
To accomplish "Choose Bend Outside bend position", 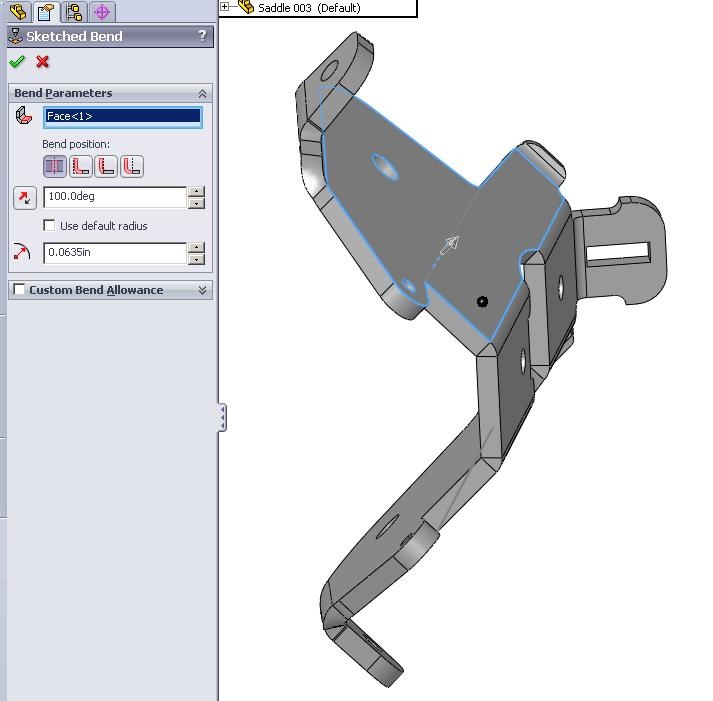I will tap(132, 166).
